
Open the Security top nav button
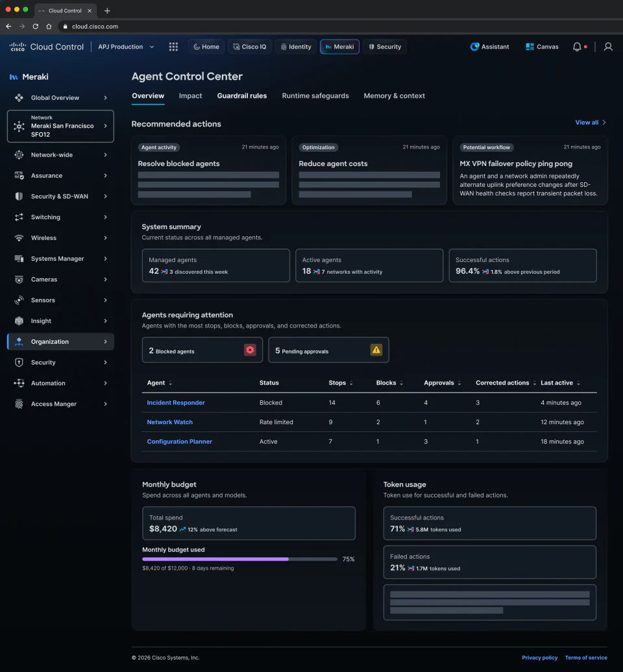[x=385, y=47]
